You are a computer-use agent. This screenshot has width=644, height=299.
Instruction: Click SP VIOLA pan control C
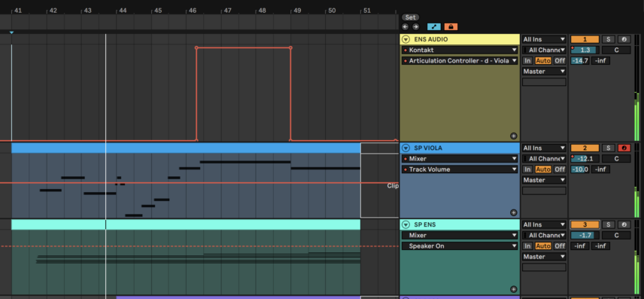pos(616,159)
